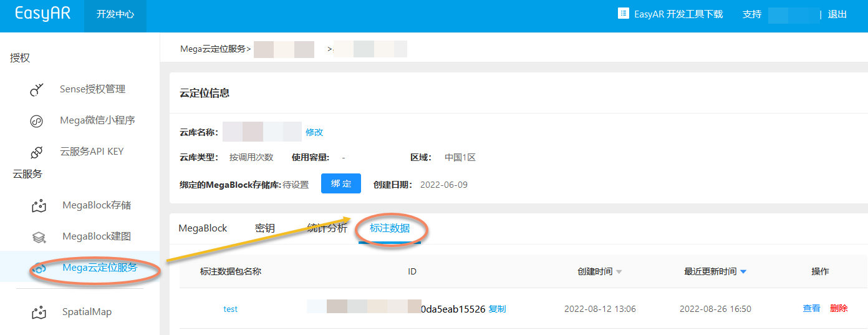Open EasyAR 开发工具下载 link

678,14
